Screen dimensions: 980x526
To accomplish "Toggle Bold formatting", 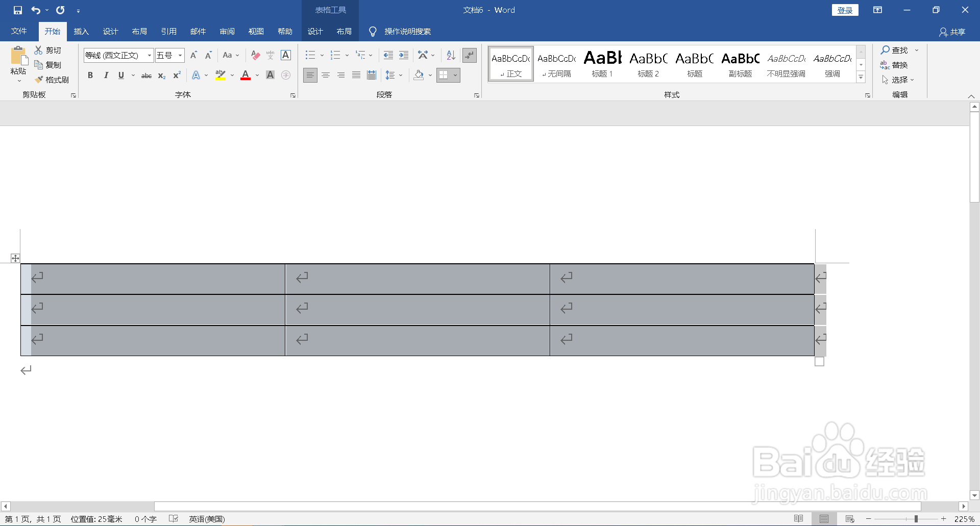I will 90,76.
